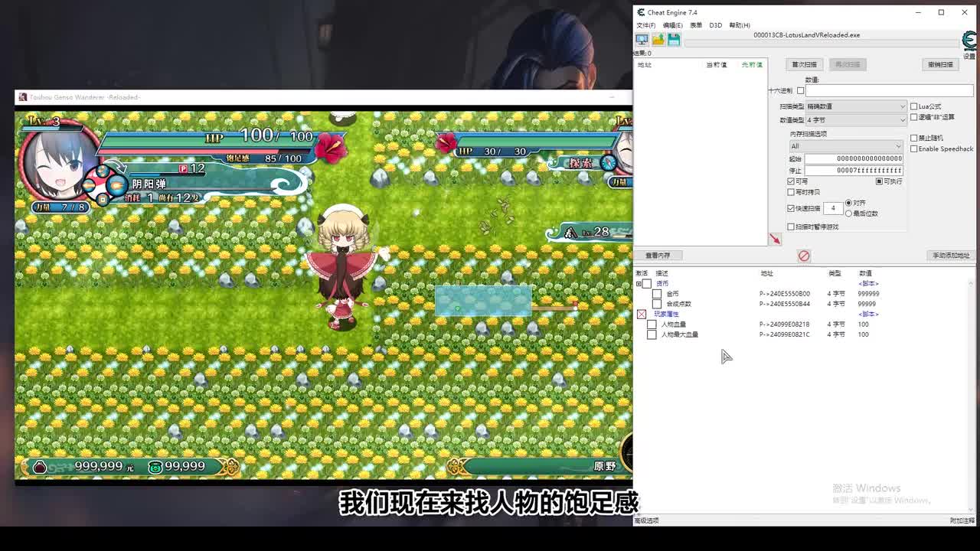Open the process list computer icon
The image size is (980, 551).
click(642, 40)
